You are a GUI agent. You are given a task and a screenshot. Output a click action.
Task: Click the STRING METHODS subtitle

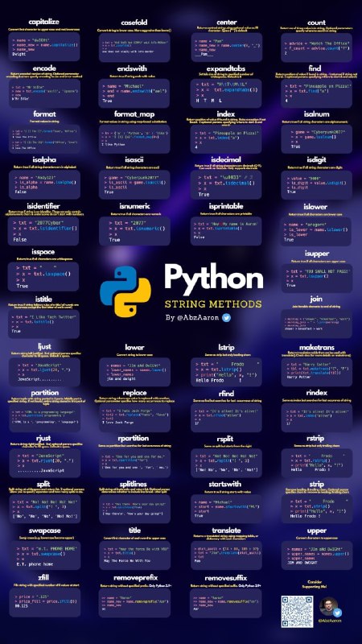tap(213, 304)
